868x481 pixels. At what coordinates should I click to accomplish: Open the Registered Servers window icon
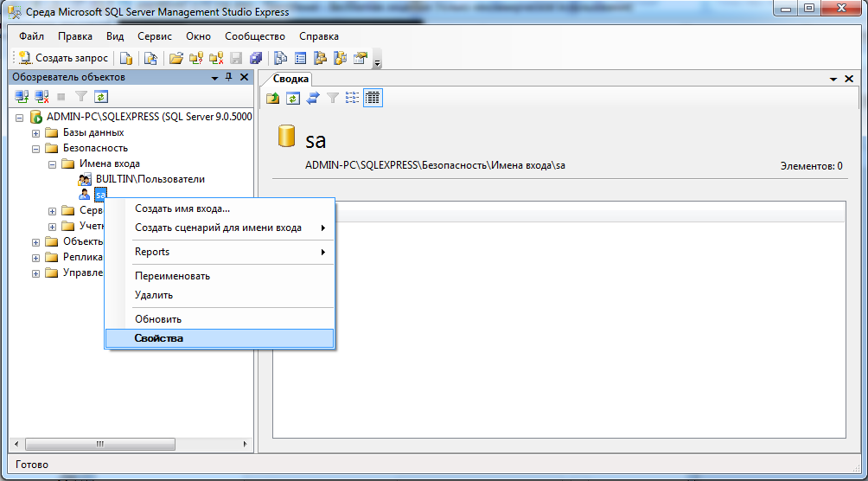click(281, 58)
